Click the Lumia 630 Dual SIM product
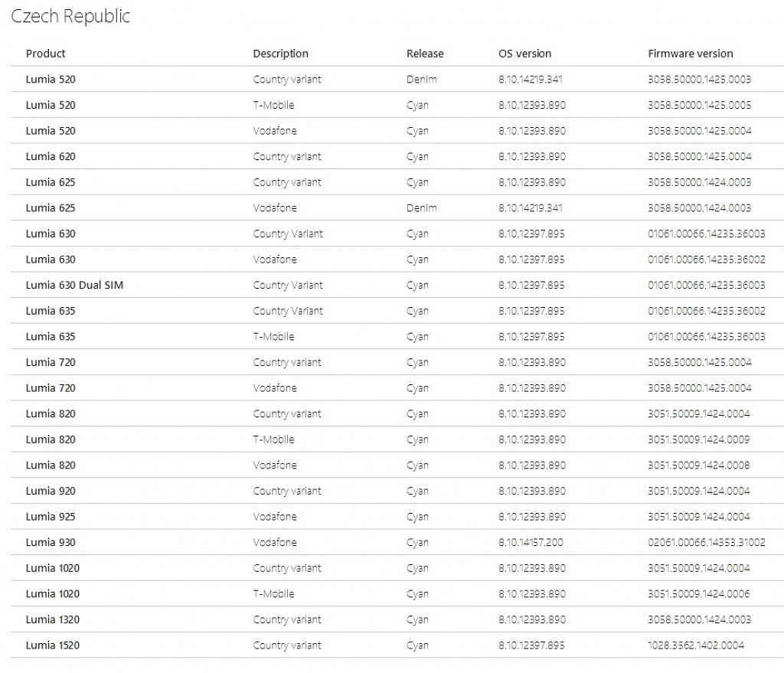The image size is (784, 673). (74, 285)
